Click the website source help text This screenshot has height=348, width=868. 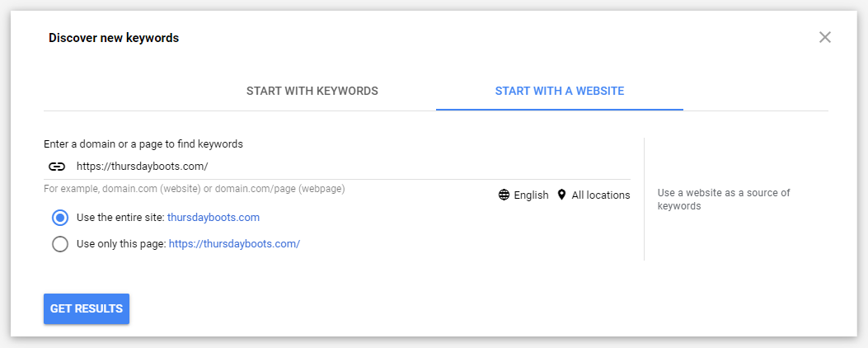click(723, 200)
